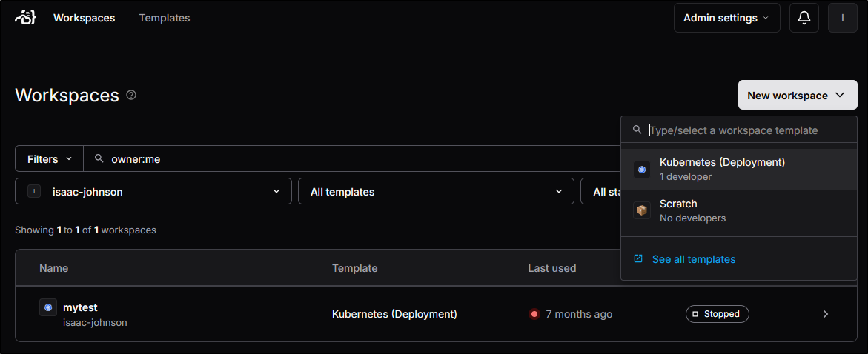Image resolution: width=868 pixels, height=354 pixels.
Task: Click the Coder logo icon
Action: click(26, 18)
